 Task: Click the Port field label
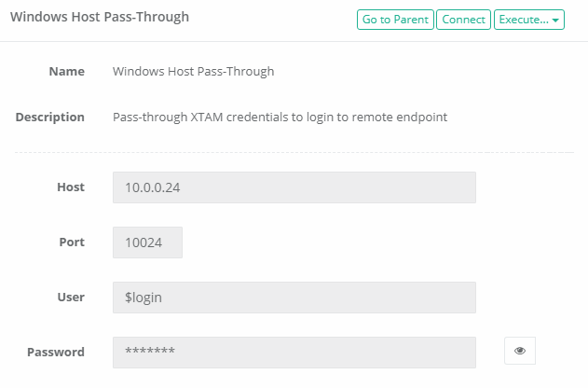pos(71,242)
